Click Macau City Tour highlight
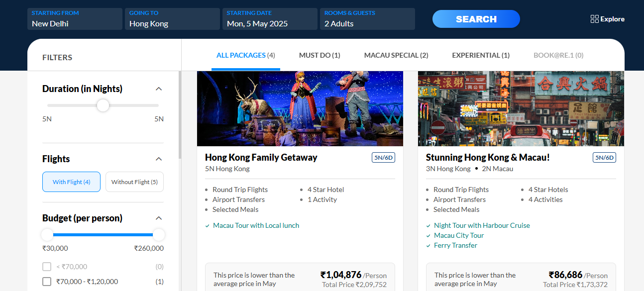This screenshot has height=291, width=644. click(459, 235)
